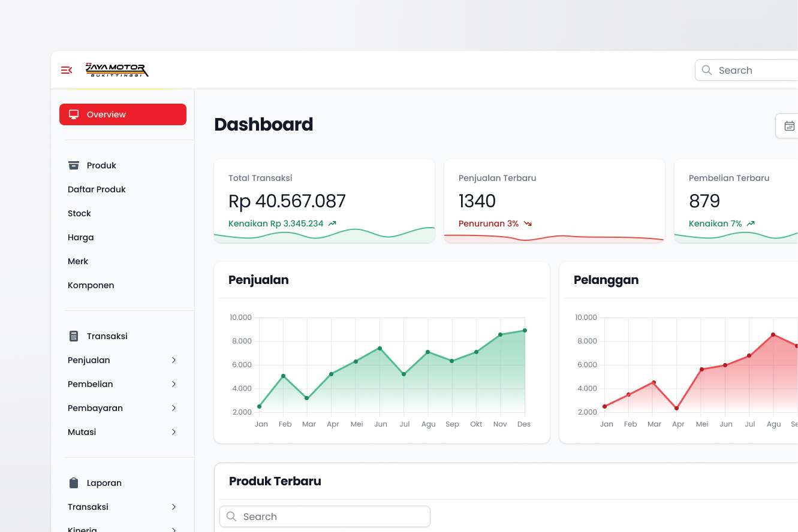
Task: Expand the Penjualan submenu
Action: click(x=173, y=360)
